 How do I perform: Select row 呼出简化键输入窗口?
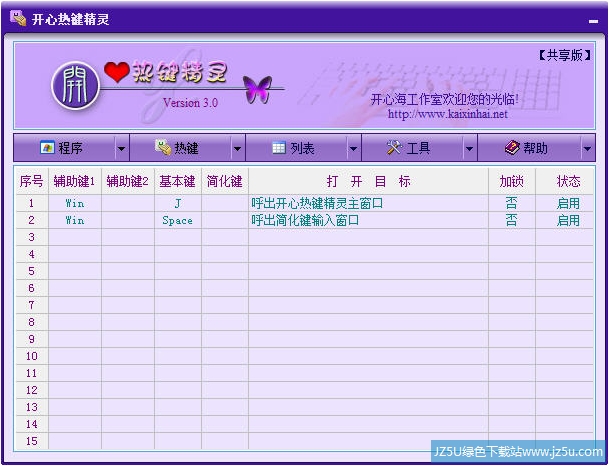pos(305,220)
